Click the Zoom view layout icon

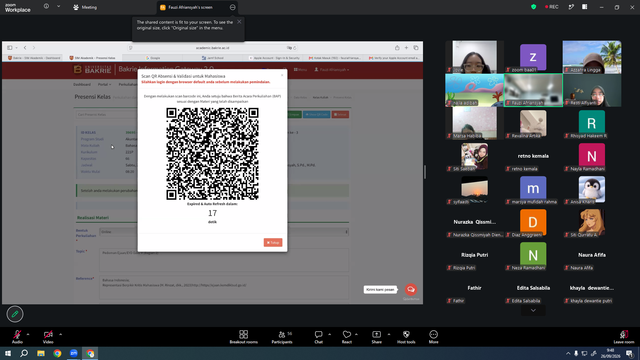(x=584, y=7)
